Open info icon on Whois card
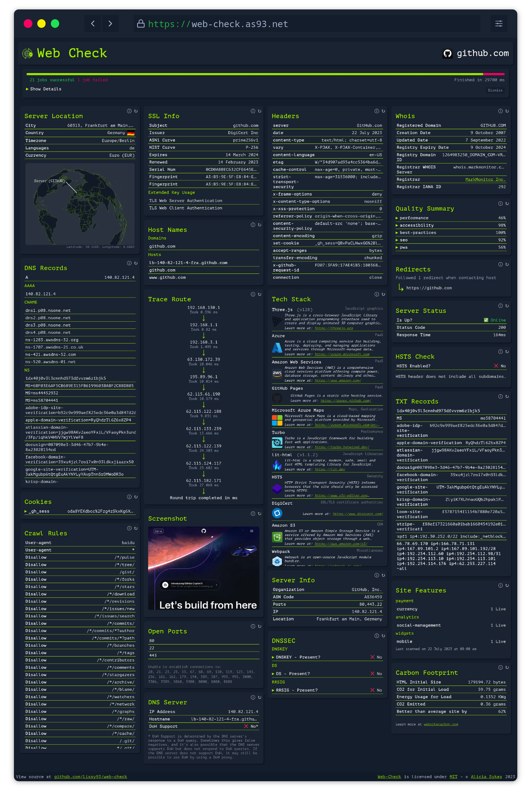The height and width of the screenshot is (791, 532). click(x=500, y=111)
